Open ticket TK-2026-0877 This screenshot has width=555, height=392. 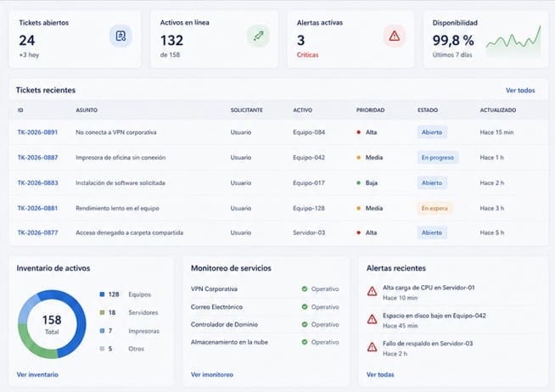(x=37, y=232)
